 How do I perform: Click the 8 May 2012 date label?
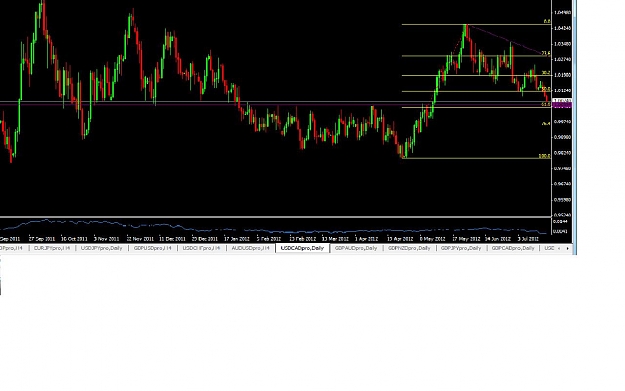(x=432, y=239)
